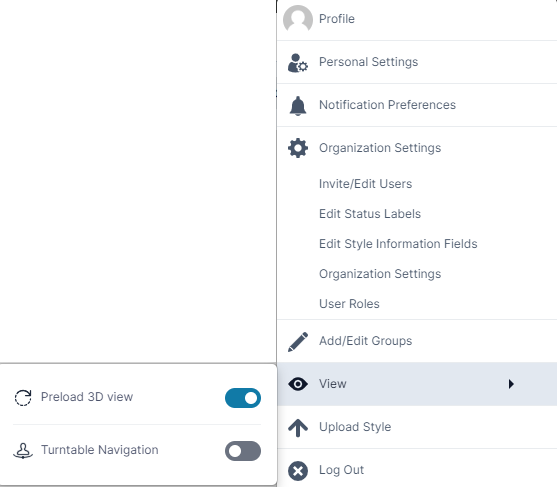
Task: Click the Log Out text
Action: coord(341,470)
